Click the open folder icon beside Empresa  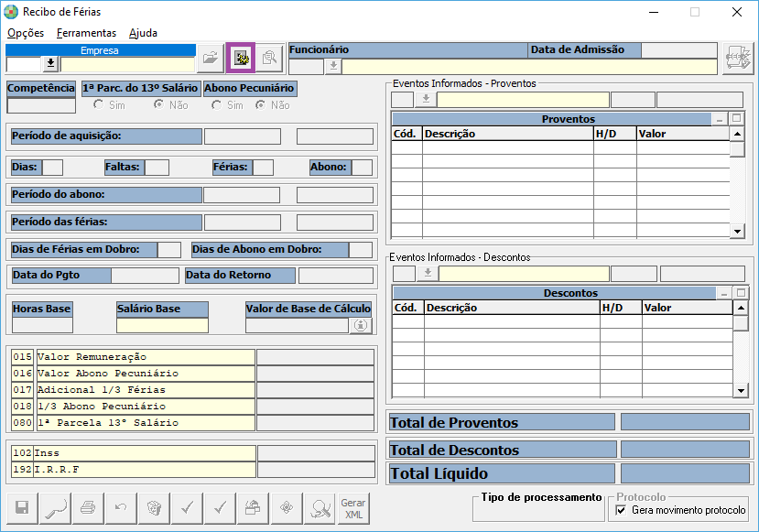pyautogui.click(x=211, y=58)
